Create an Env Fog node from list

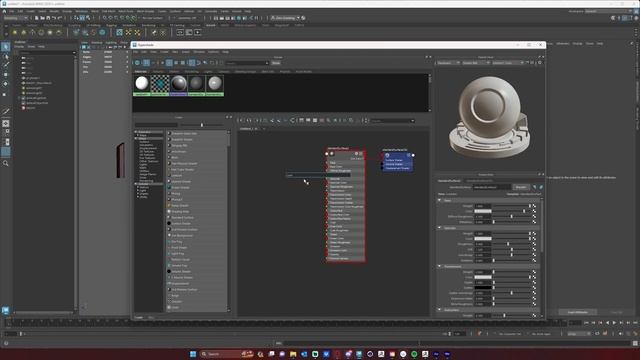[x=177, y=242]
